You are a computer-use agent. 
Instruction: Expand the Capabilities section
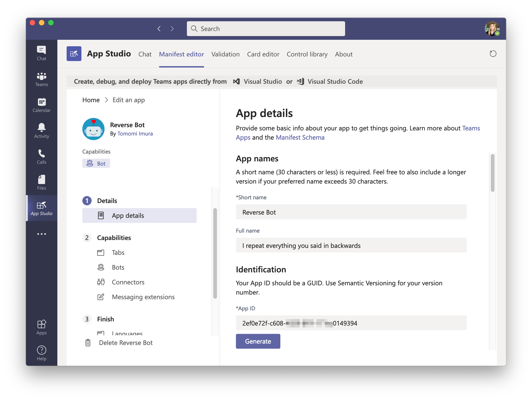click(x=114, y=237)
